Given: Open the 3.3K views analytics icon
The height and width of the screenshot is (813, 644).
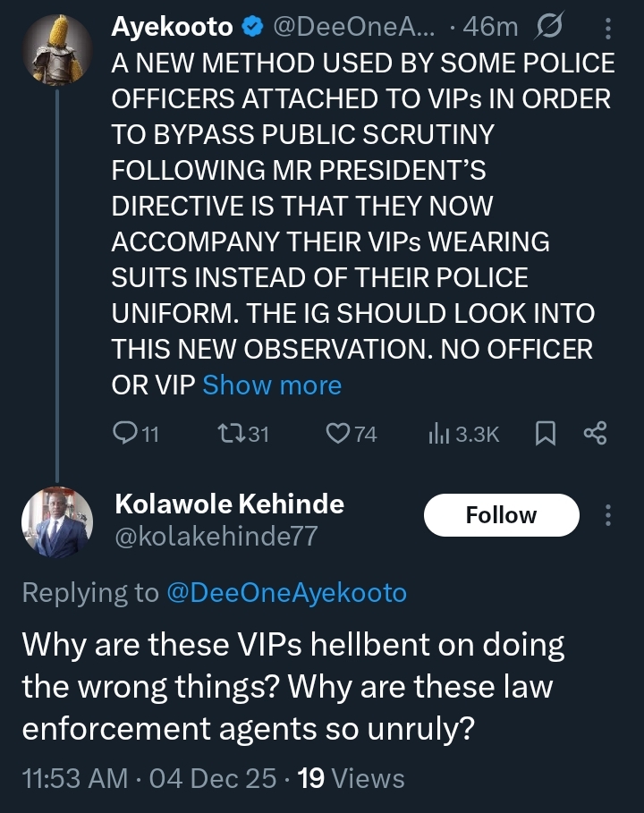Looking at the screenshot, I should tap(438, 434).
